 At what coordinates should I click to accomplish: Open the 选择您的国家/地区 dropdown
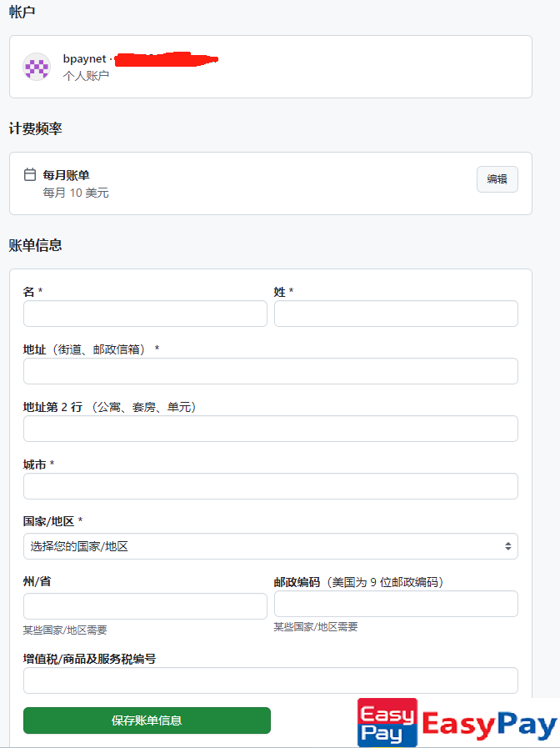271,546
